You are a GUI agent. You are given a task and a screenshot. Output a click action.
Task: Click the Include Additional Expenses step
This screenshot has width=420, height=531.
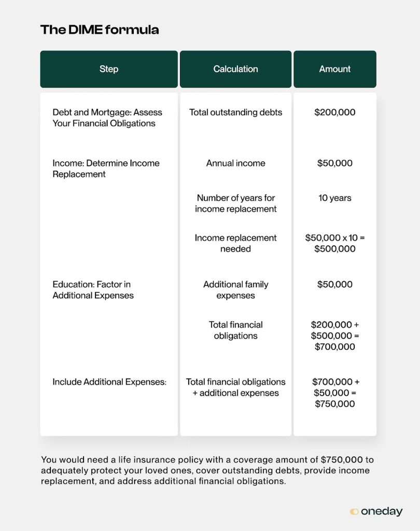point(109,382)
